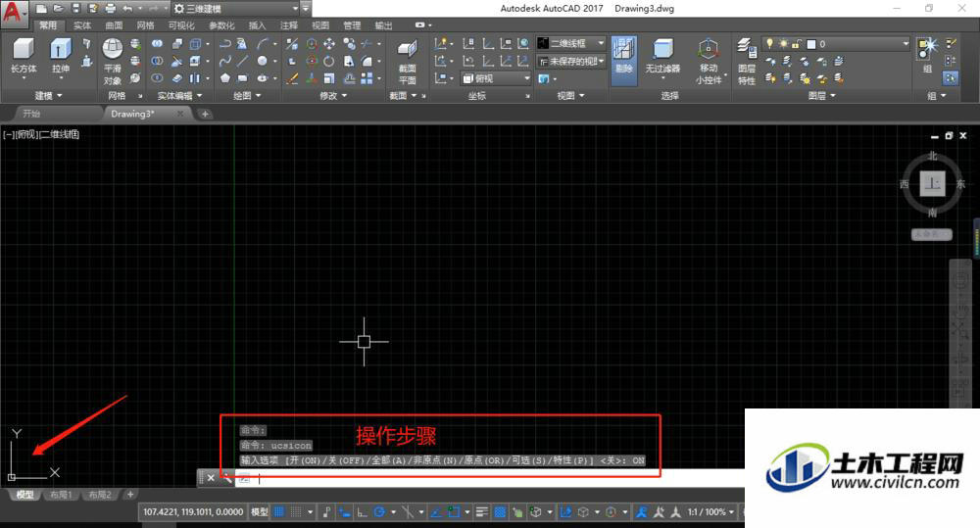The width and height of the screenshot is (980, 528).
Task: Expand the 绘图 panel
Action: click(x=247, y=96)
